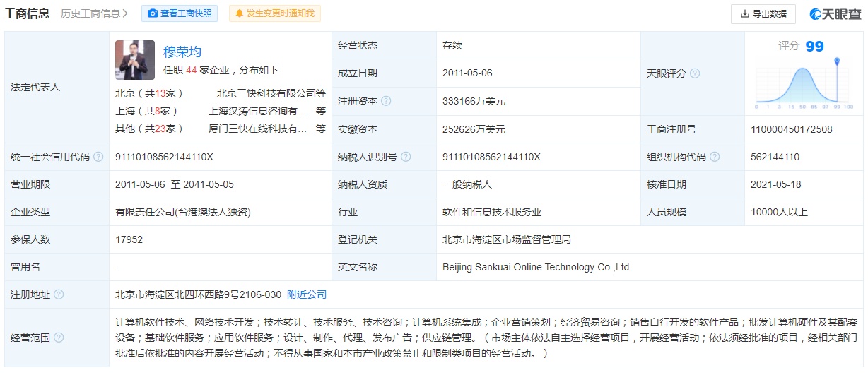Image resolution: width=868 pixels, height=375 pixels.
Task: Click help icon beside 天眼评分
Action: (x=695, y=73)
